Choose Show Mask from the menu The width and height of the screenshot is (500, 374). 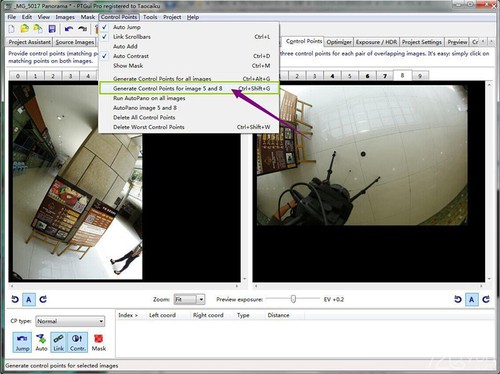pyautogui.click(x=189, y=66)
